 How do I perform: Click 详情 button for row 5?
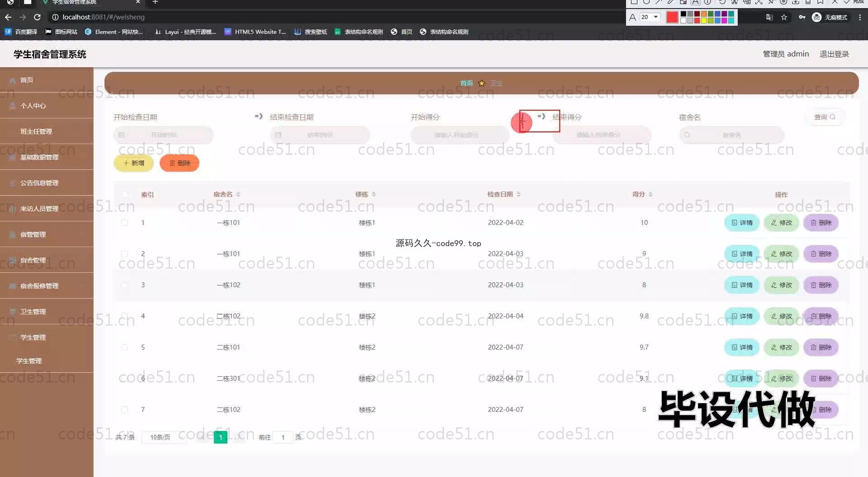[x=742, y=347]
